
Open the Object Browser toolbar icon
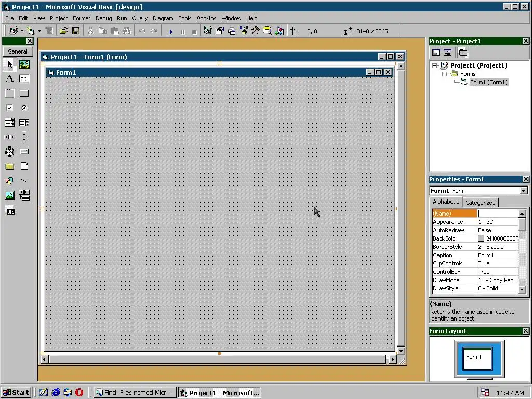click(244, 31)
